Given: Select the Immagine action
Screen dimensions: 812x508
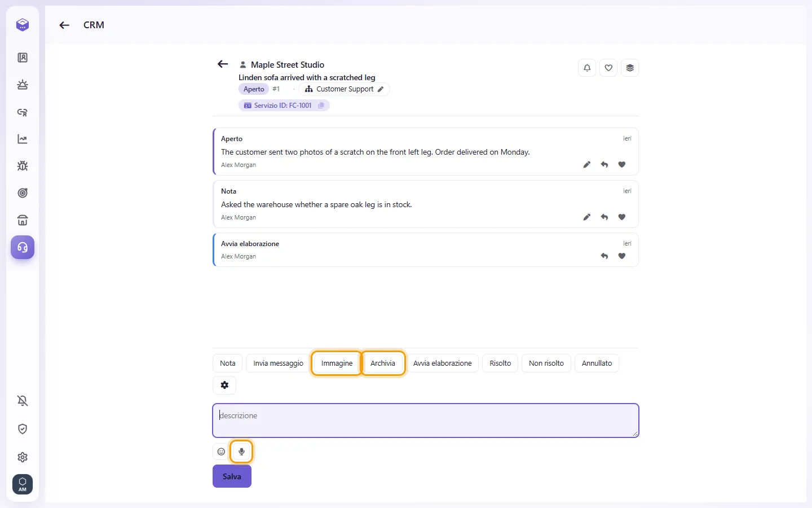Looking at the screenshot, I should [337, 364].
